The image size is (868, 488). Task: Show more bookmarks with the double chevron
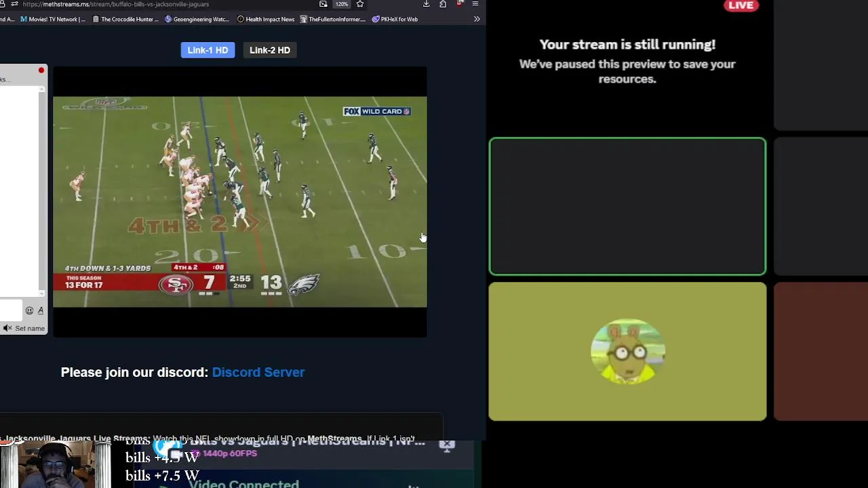[477, 19]
